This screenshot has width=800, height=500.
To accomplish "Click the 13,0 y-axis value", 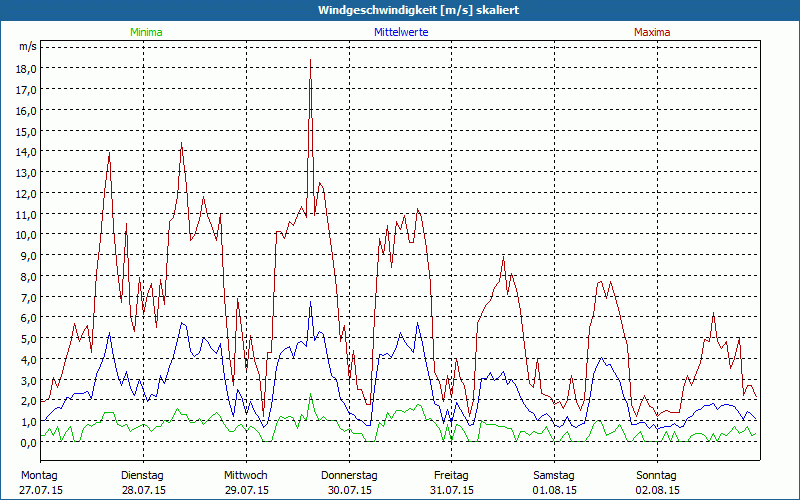I will 27,172.
